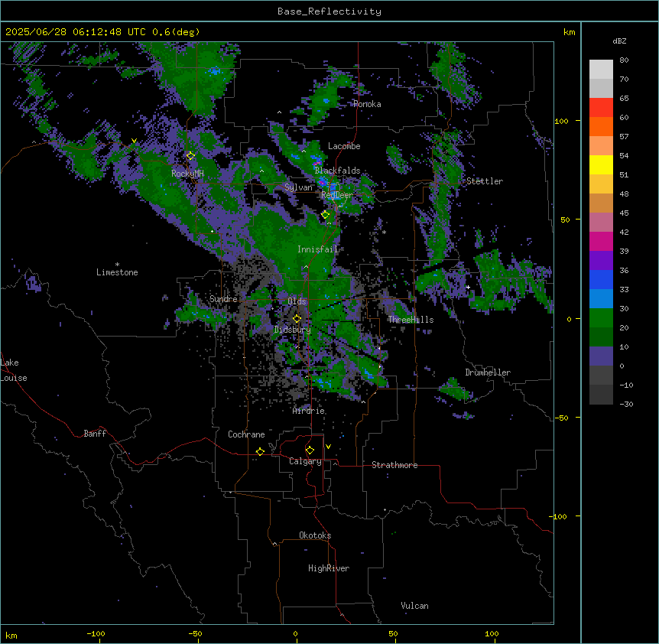Click the 50 tick on the bottom axis
Viewport: 659px width, 644px height.
click(x=393, y=633)
